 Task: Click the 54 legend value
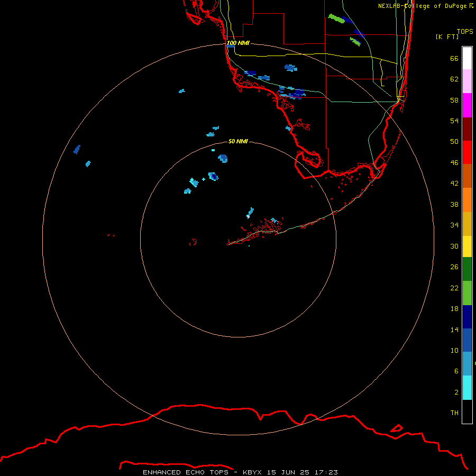[x=454, y=121]
